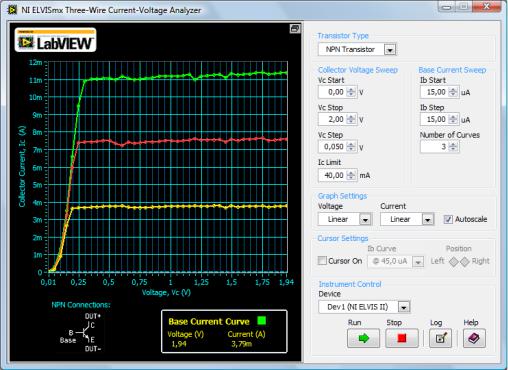This screenshot has height=370, width=508.
Task: Expand the Voltage Linear scale dropdown
Action: (x=365, y=219)
